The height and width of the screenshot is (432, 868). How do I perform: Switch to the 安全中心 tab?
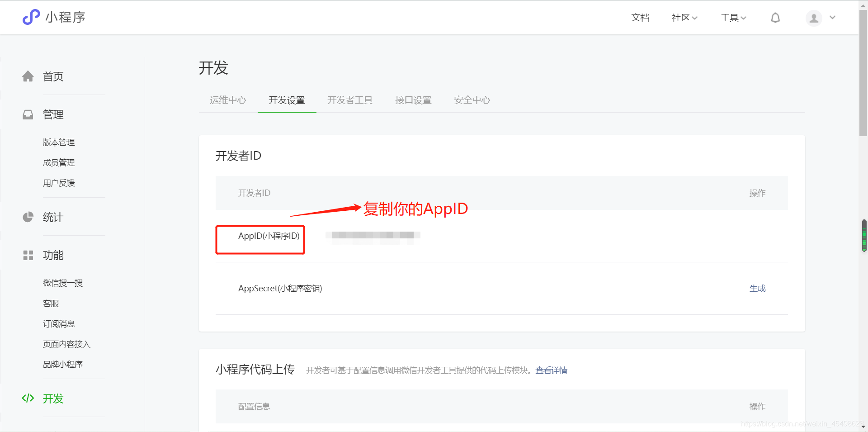click(472, 100)
